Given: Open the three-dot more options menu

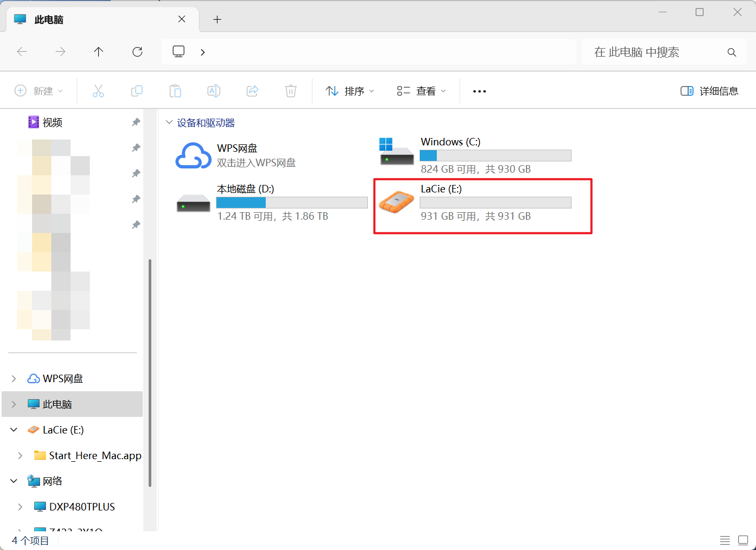Looking at the screenshot, I should 480,91.
